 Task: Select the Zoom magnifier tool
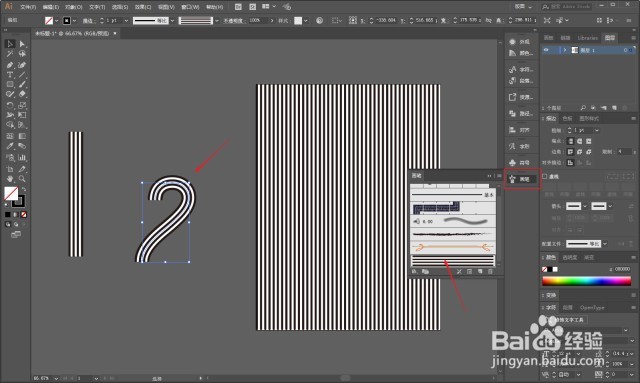coord(22,179)
